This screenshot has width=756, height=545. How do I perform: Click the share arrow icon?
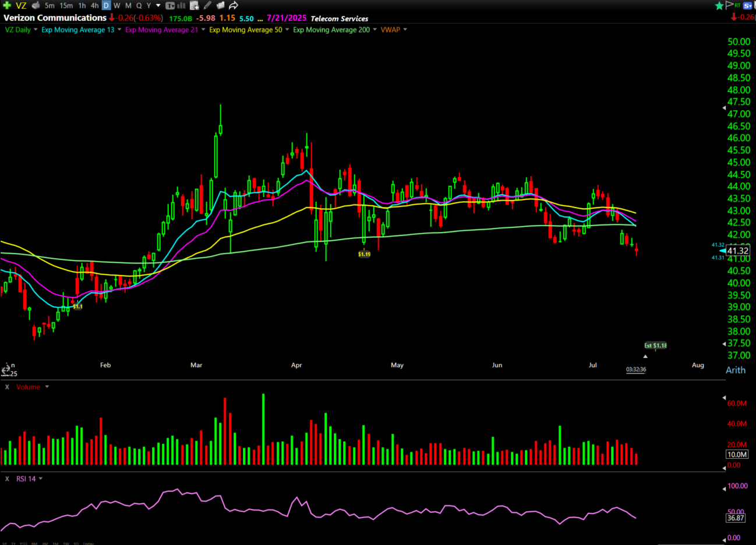(233, 5)
